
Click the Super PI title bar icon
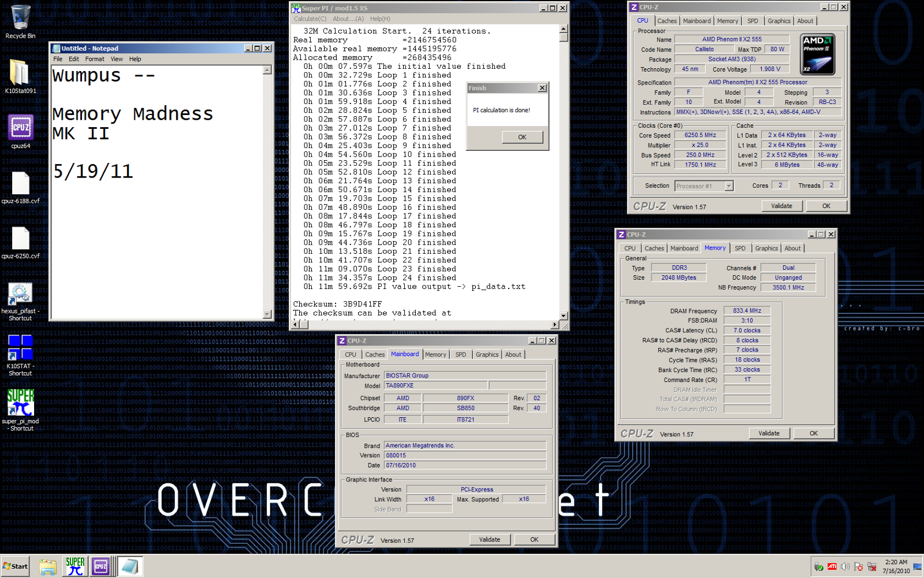pyautogui.click(x=296, y=8)
